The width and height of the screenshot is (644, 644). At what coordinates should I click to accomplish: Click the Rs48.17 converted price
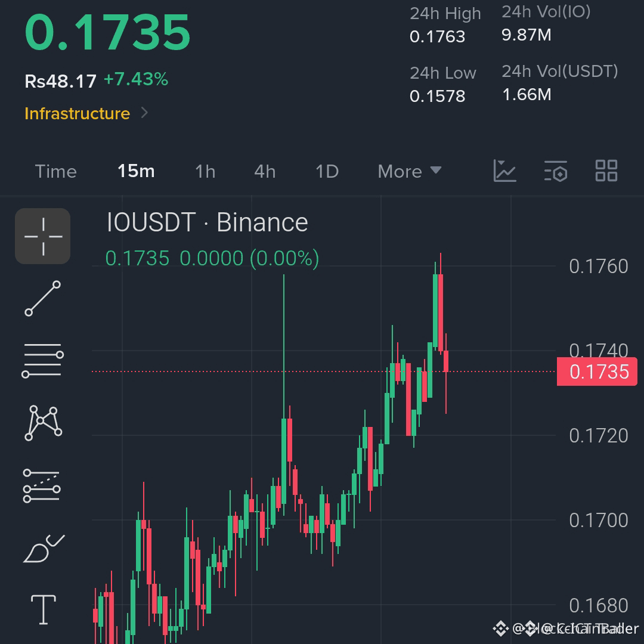click(x=60, y=81)
